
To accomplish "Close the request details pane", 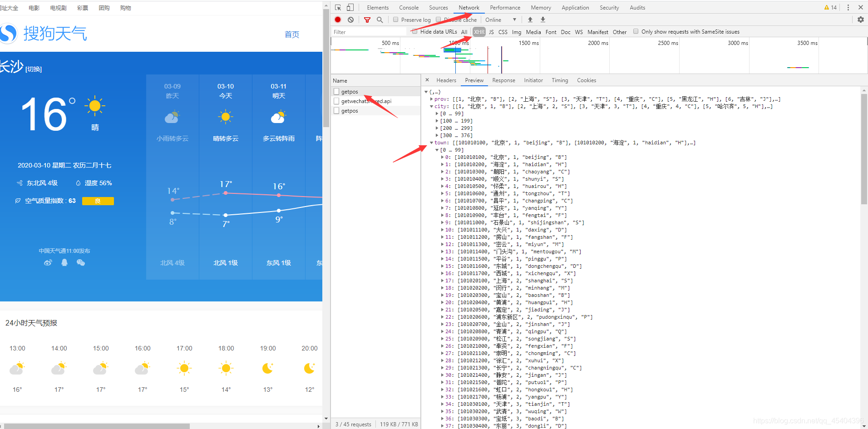I will tap(427, 80).
